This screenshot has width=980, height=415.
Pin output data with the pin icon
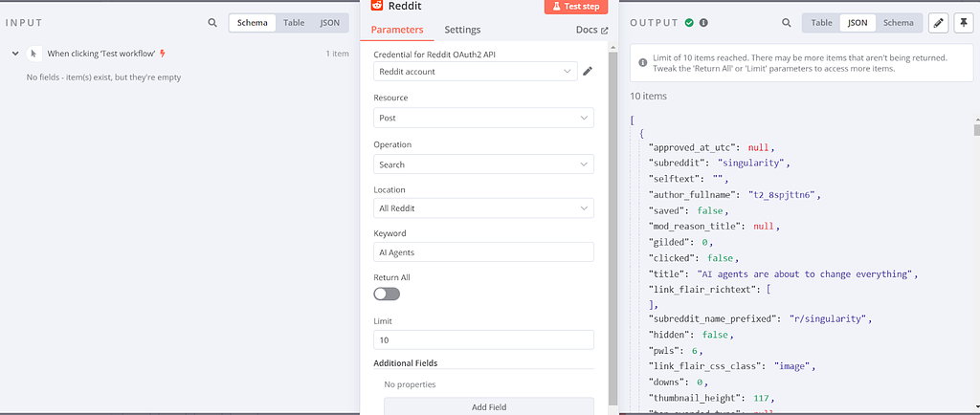(963, 22)
